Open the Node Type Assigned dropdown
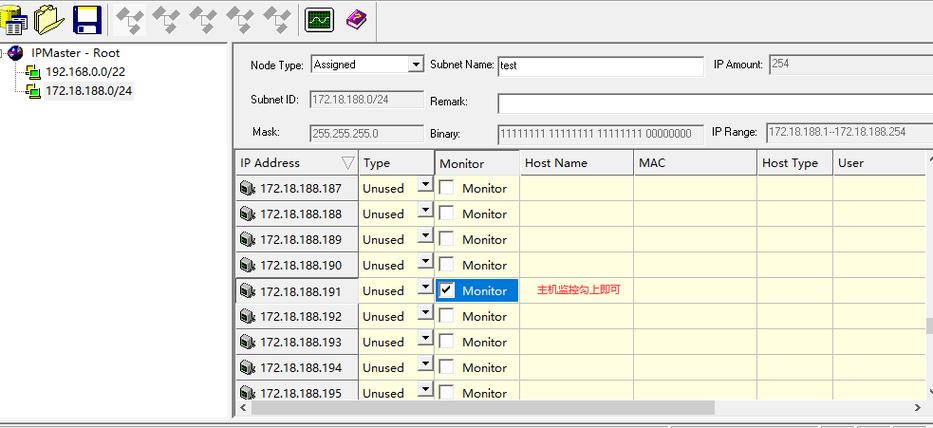The image size is (933, 428). pos(415,64)
